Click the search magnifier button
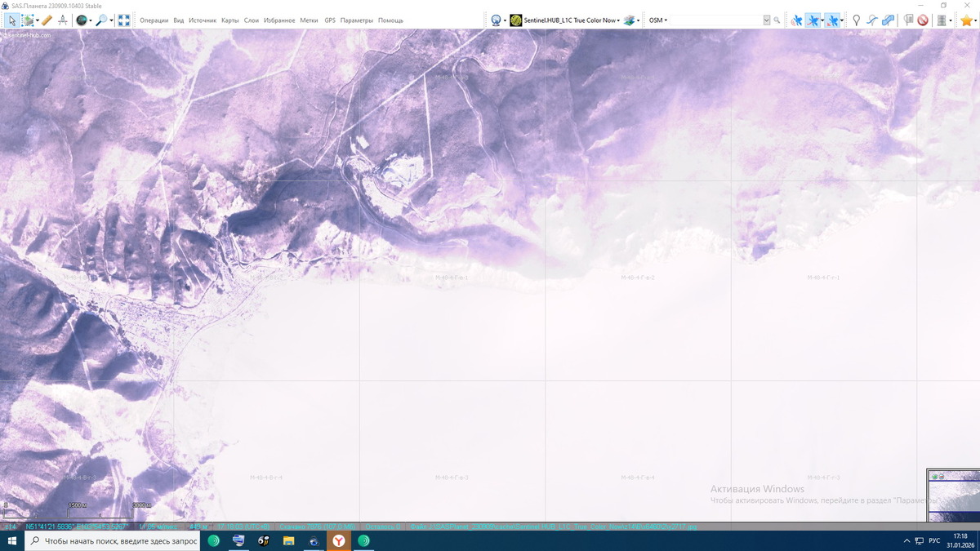 (x=777, y=20)
